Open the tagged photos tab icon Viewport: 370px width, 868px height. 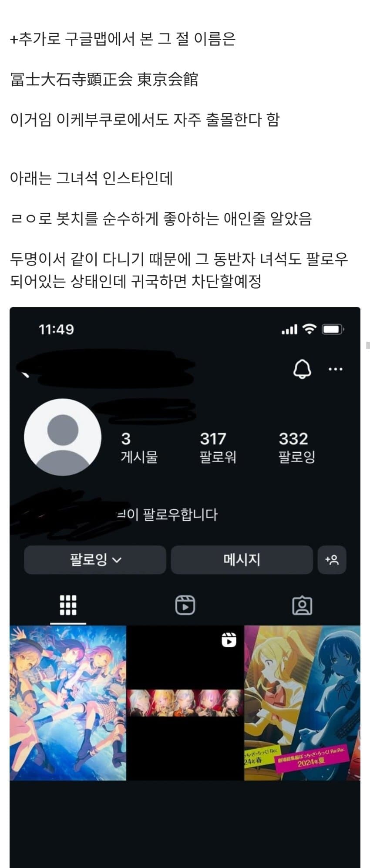click(302, 606)
